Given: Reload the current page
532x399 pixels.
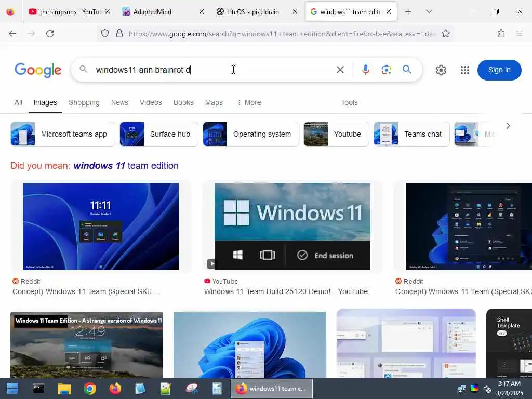Looking at the screenshot, I should (50, 34).
